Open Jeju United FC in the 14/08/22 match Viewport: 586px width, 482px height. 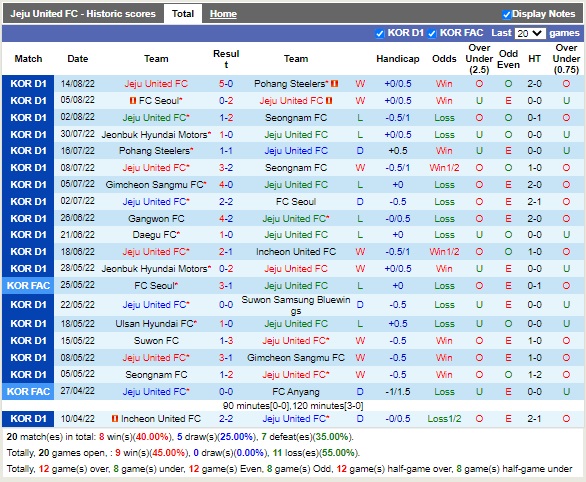pos(156,84)
